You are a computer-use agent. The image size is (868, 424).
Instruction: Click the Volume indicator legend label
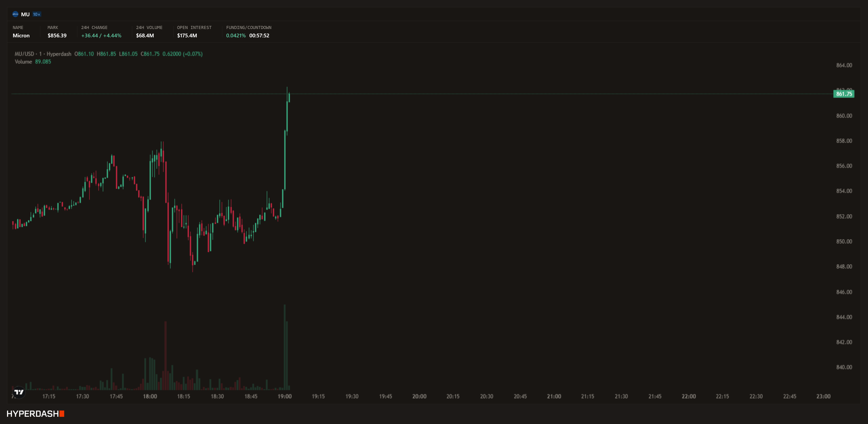click(23, 62)
